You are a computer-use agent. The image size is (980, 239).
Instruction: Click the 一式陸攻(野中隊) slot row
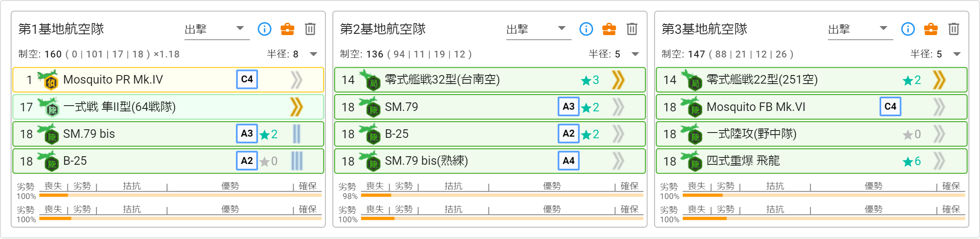click(x=812, y=134)
